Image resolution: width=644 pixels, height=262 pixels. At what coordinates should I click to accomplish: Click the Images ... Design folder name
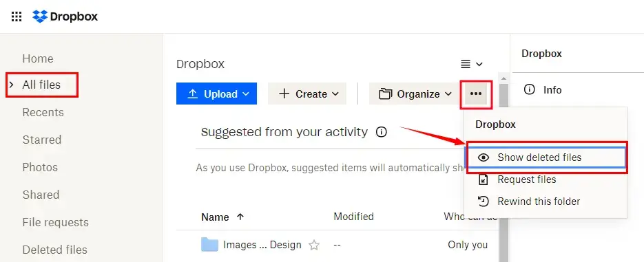click(262, 245)
